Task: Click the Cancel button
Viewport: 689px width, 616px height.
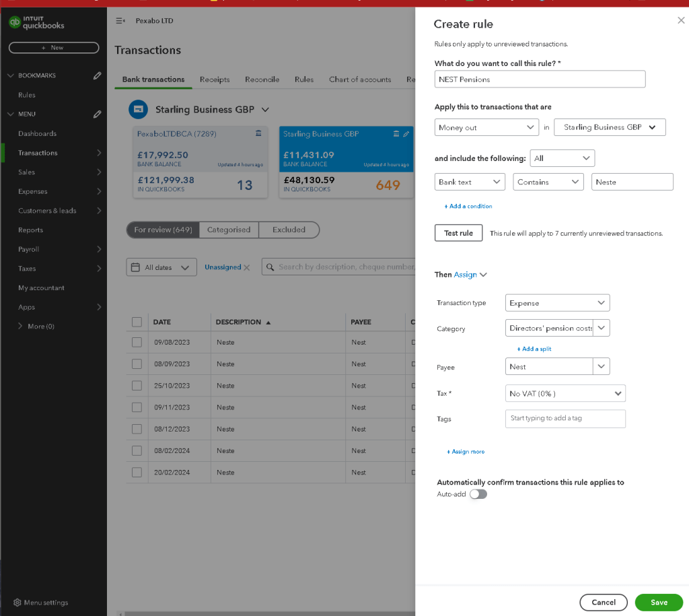Action: [x=604, y=603]
